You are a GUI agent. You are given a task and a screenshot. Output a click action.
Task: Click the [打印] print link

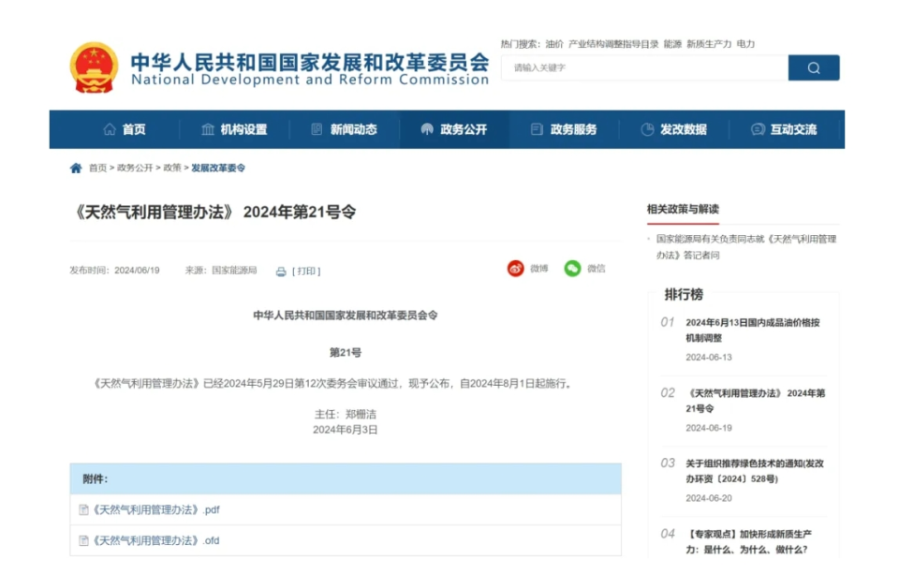(306, 272)
